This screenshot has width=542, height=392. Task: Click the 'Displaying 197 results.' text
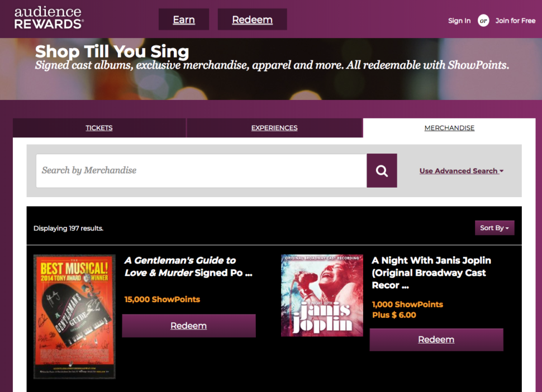tap(68, 228)
